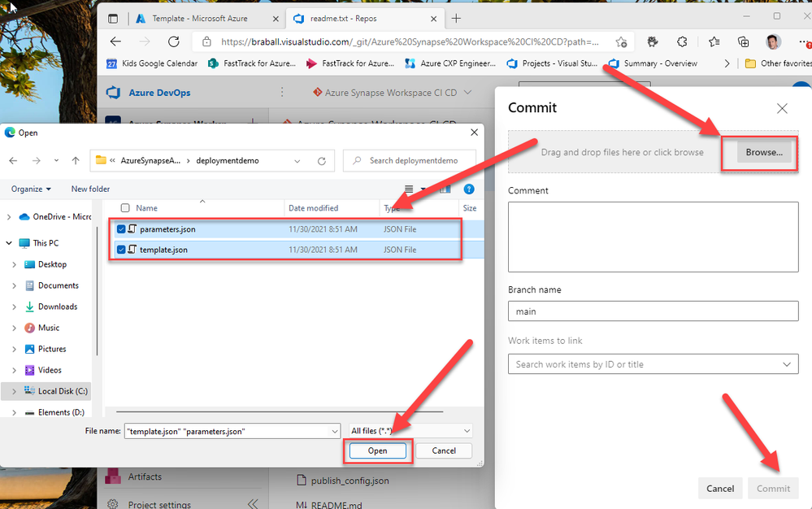Image resolution: width=812 pixels, height=509 pixels.
Task: Select Elements (D:) in navigation tree
Action: (61, 412)
